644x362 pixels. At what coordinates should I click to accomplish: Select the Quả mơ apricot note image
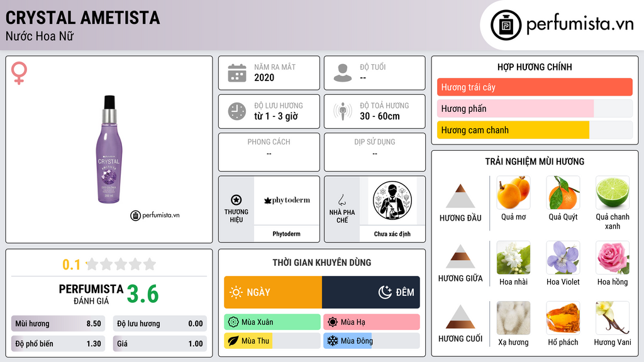pyautogui.click(x=513, y=192)
